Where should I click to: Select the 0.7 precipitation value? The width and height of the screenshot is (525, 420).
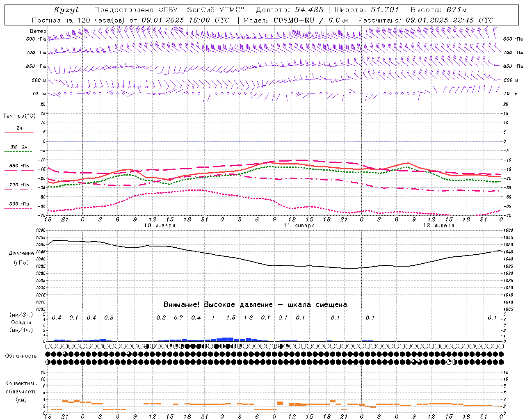(x=178, y=318)
